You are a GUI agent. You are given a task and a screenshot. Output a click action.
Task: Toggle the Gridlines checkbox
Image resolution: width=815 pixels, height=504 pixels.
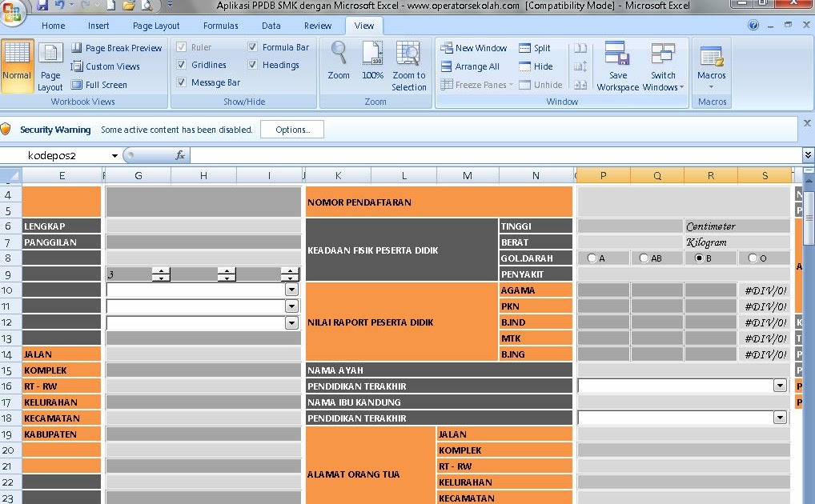pos(182,65)
